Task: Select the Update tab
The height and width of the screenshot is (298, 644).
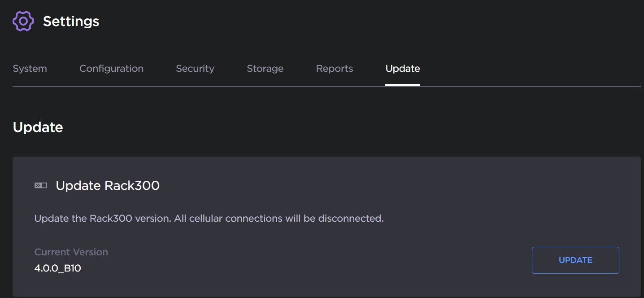Action: pos(402,68)
